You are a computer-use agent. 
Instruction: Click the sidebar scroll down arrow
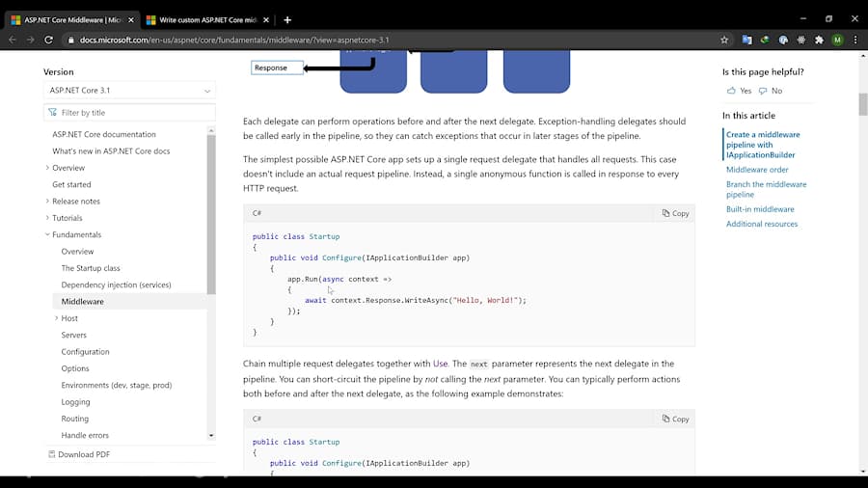pos(211,436)
